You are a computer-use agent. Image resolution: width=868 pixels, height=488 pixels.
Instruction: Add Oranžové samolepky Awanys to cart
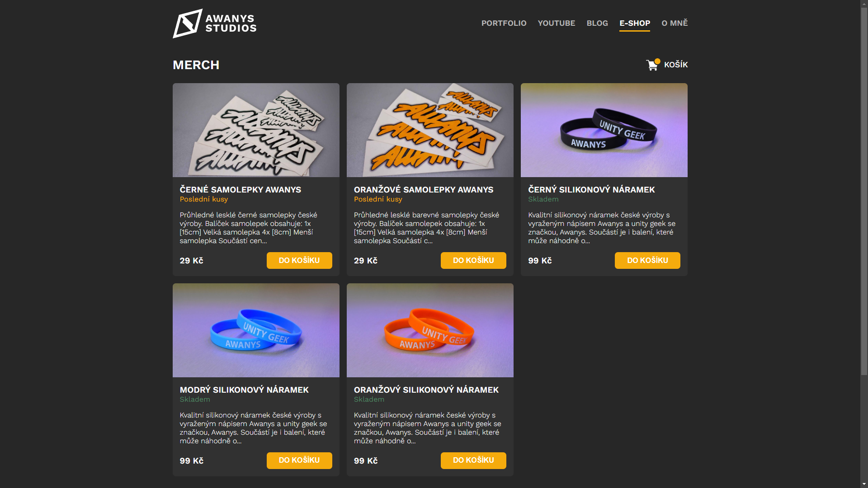473,260
